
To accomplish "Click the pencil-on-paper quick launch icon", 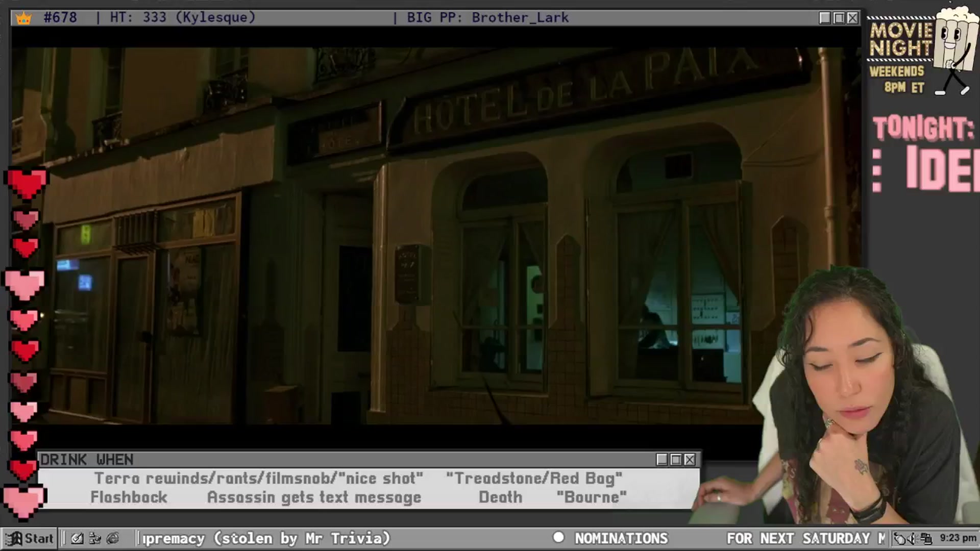I will tap(77, 538).
